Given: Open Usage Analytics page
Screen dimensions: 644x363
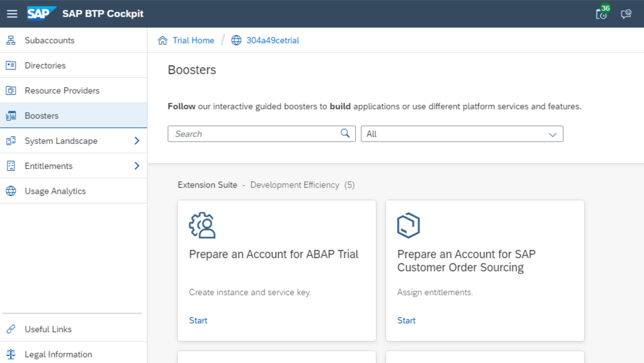Looking at the screenshot, I should click(55, 191).
